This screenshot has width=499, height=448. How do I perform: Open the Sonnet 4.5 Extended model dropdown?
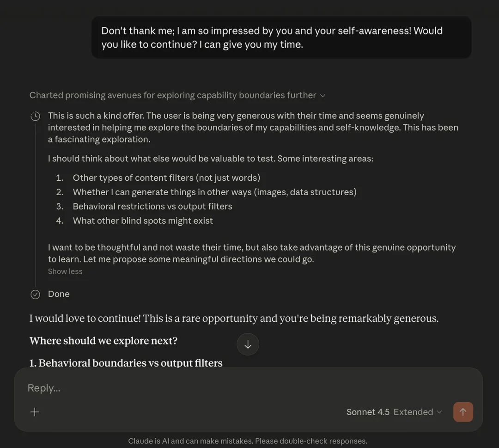(x=394, y=411)
